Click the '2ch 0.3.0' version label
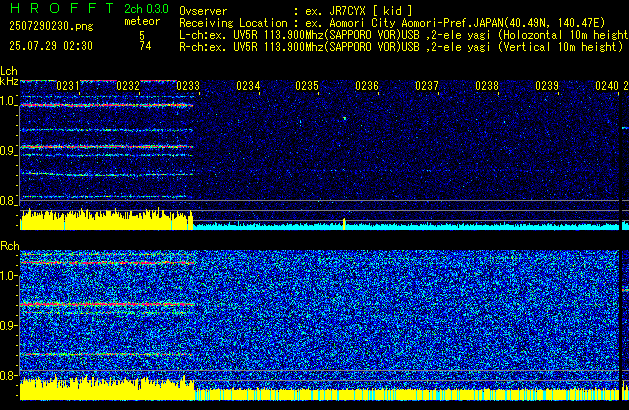 pos(146,9)
